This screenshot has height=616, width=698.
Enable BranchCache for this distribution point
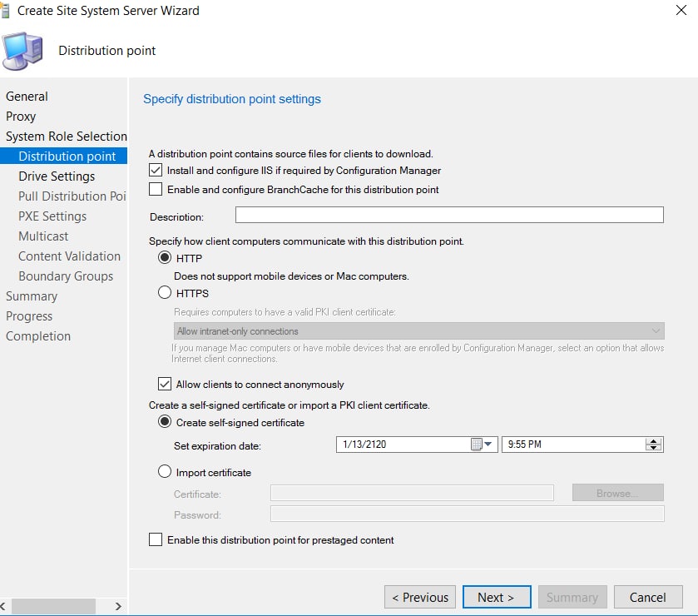pos(156,189)
